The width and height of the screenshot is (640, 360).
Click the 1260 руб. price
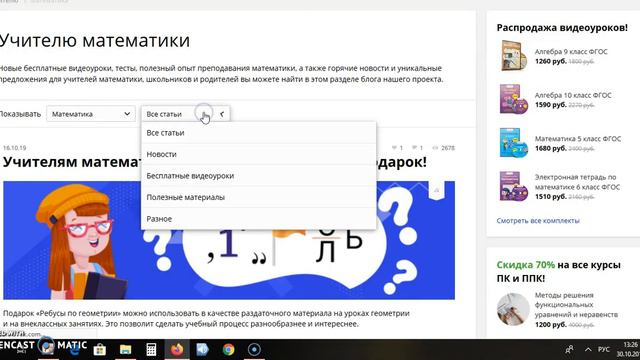tap(551, 61)
